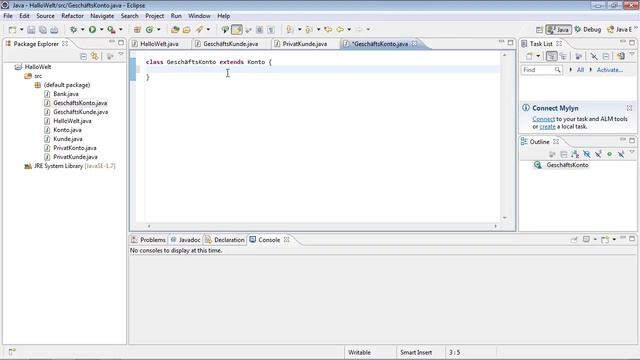Screen dimensions: 640x360
Task: Open the Problems tab
Action: point(149,240)
